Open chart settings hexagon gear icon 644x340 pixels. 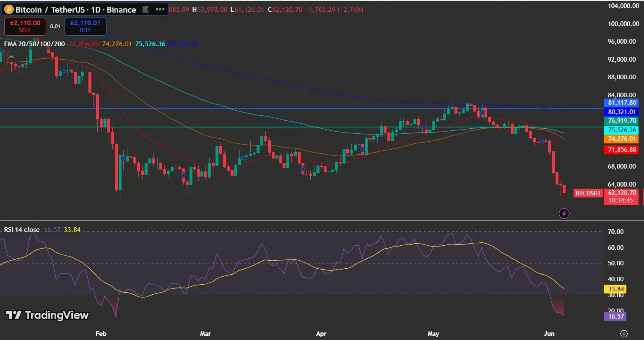click(624, 334)
